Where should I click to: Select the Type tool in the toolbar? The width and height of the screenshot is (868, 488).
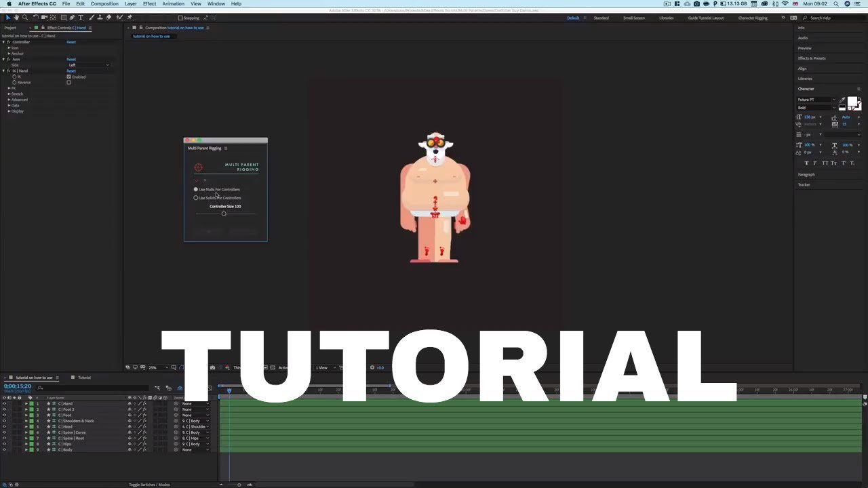click(81, 17)
